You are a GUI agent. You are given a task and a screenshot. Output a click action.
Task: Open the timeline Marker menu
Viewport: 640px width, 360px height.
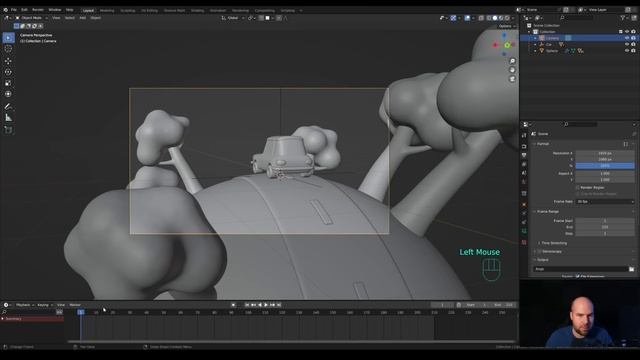[x=75, y=305]
